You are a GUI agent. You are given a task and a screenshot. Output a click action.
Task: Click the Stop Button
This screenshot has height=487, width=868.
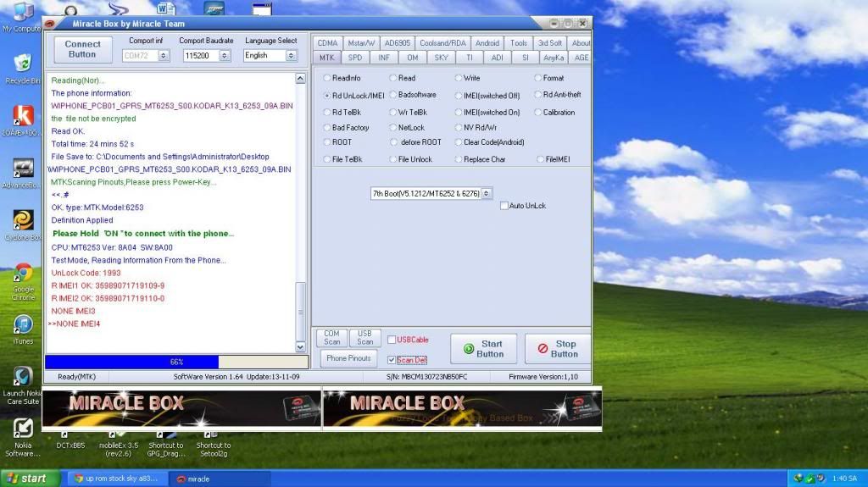tap(558, 349)
